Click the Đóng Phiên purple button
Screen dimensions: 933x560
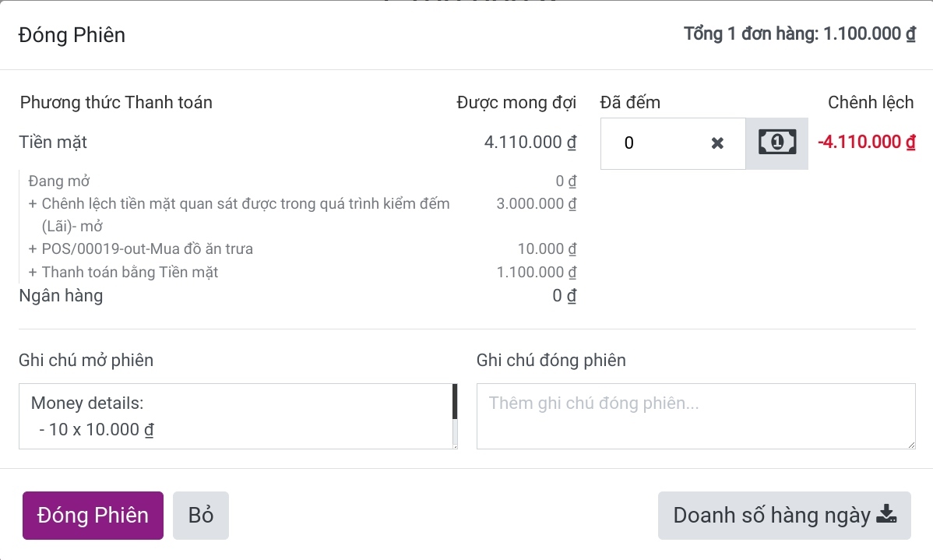[93, 516]
